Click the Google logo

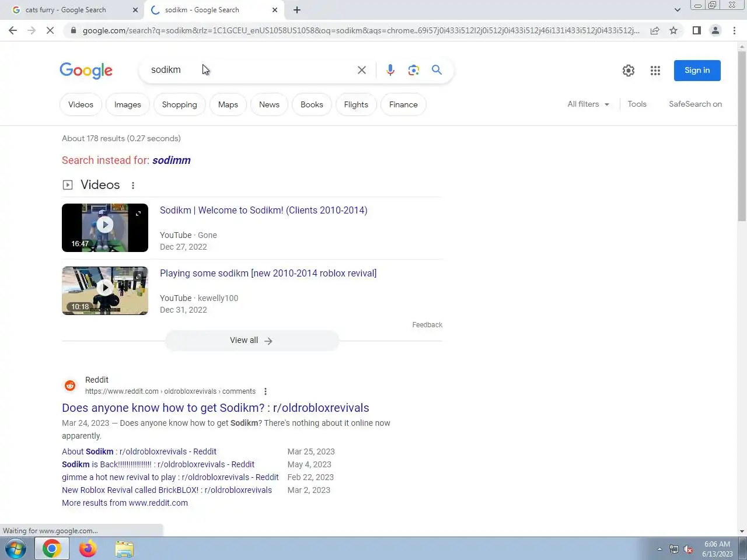pyautogui.click(x=86, y=71)
